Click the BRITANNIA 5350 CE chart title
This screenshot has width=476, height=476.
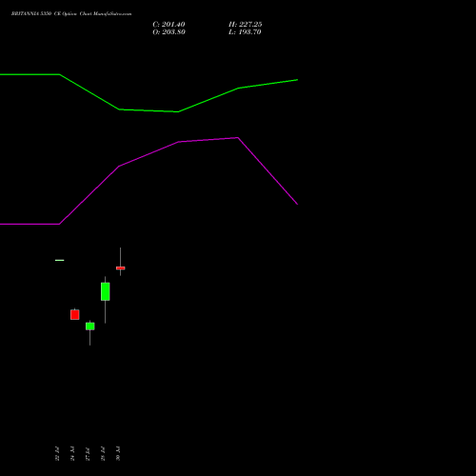click(x=71, y=14)
